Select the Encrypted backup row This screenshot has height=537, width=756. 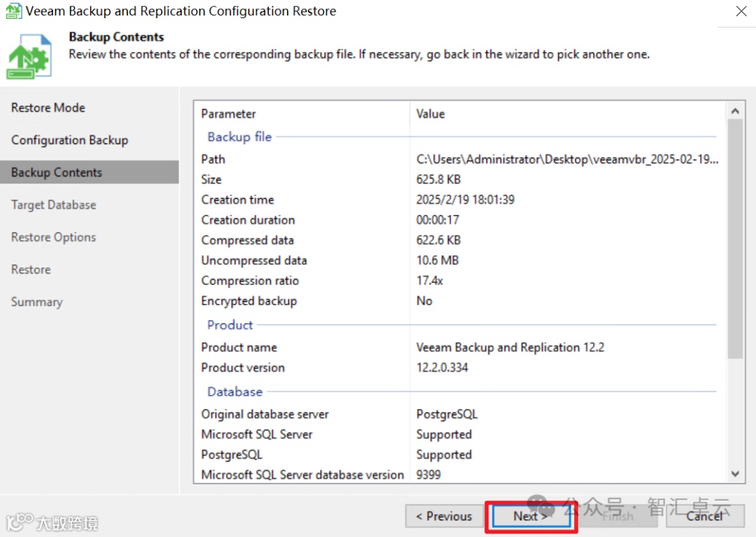pos(460,301)
